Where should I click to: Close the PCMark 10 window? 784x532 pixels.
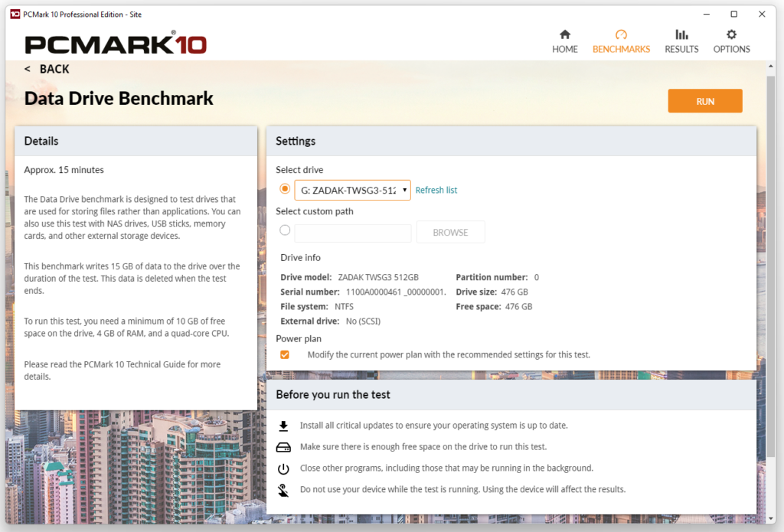click(x=762, y=14)
